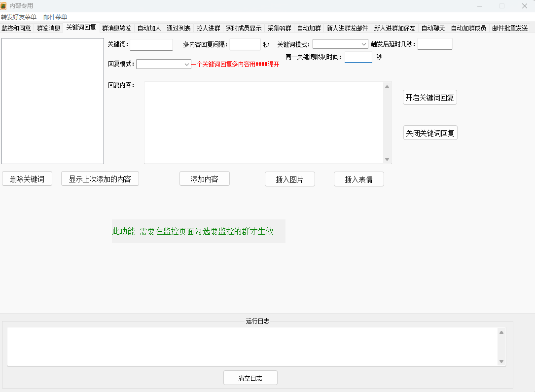Click the 同一关键词限制时间 field
Viewport: 535px width, 392px height.
[x=358, y=57]
